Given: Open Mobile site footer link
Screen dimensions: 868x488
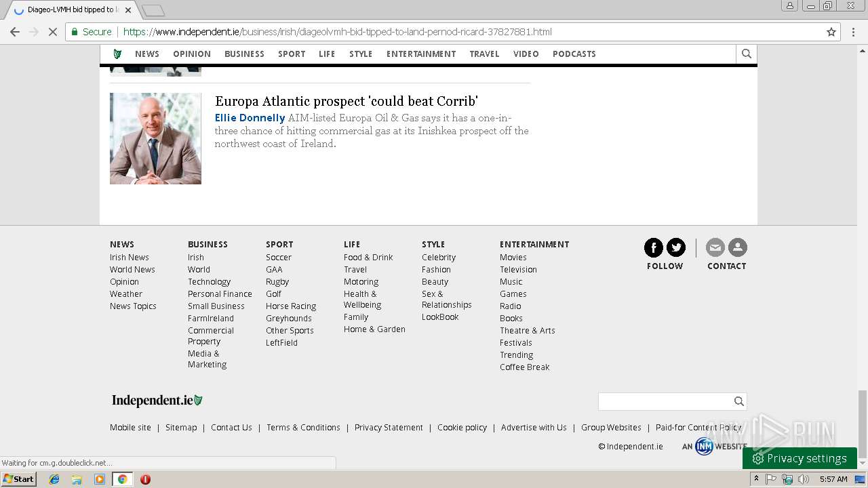Looking at the screenshot, I should click(x=130, y=428).
